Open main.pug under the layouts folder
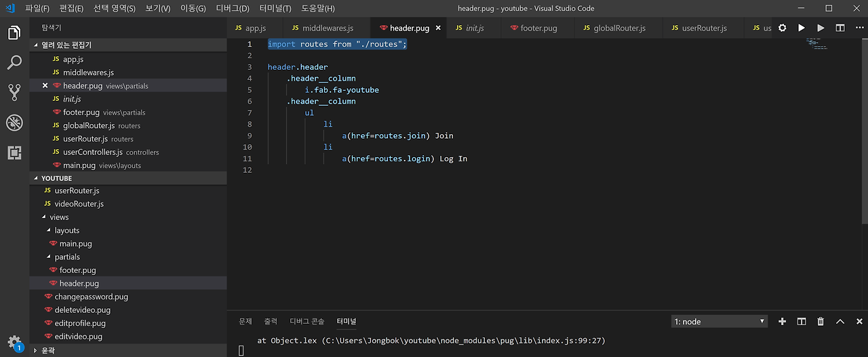The width and height of the screenshot is (868, 357). 128,244
